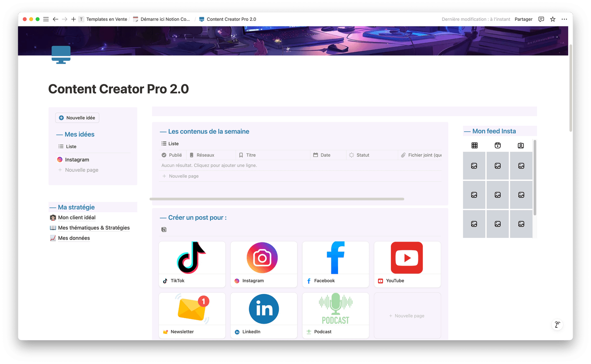
Task: Go forward with the right arrow
Action: tap(65, 19)
